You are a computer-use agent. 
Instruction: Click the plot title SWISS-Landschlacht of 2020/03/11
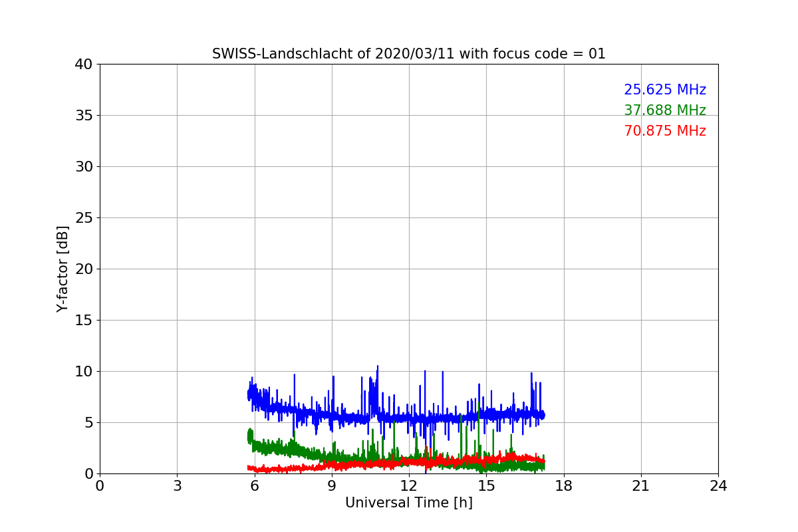(409, 54)
